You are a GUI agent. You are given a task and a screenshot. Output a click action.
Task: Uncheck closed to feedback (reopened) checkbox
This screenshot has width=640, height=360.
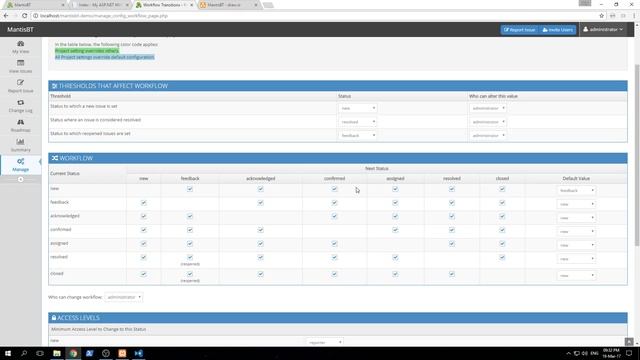[x=190, y=274]
